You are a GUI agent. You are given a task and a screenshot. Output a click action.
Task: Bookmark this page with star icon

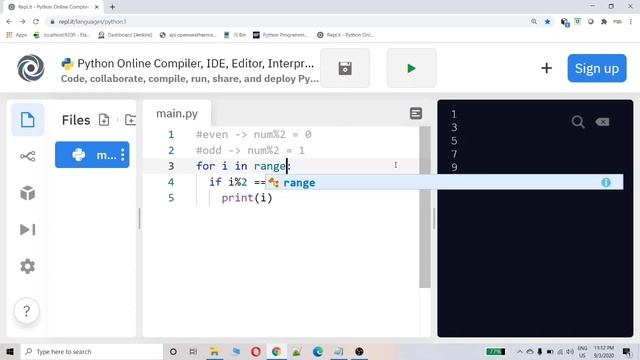click(x=547, y=22)
